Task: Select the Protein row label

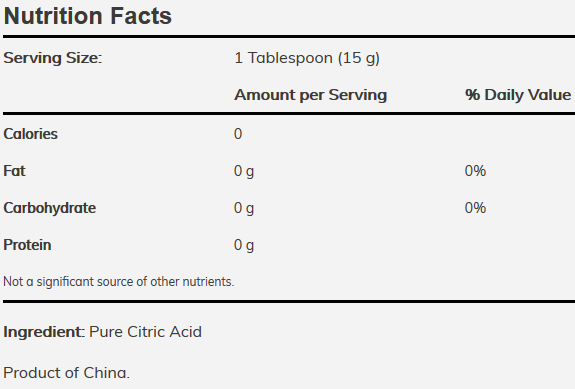Action: pos(27,245)
